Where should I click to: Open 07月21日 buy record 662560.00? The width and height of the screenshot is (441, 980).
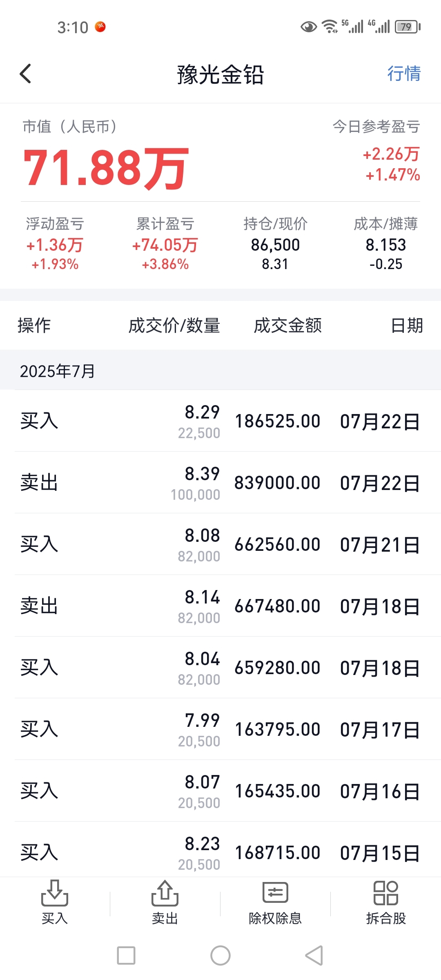[x=220, y=544]
